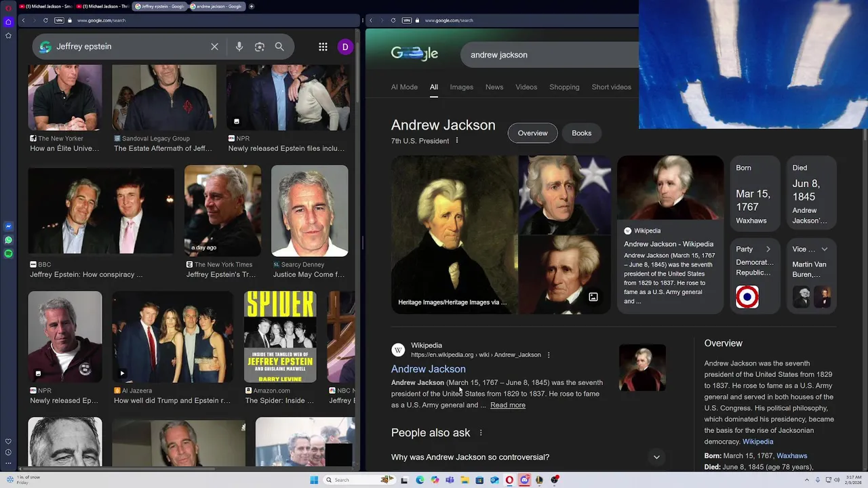Open Google Lens image search icon

point(259,47)
